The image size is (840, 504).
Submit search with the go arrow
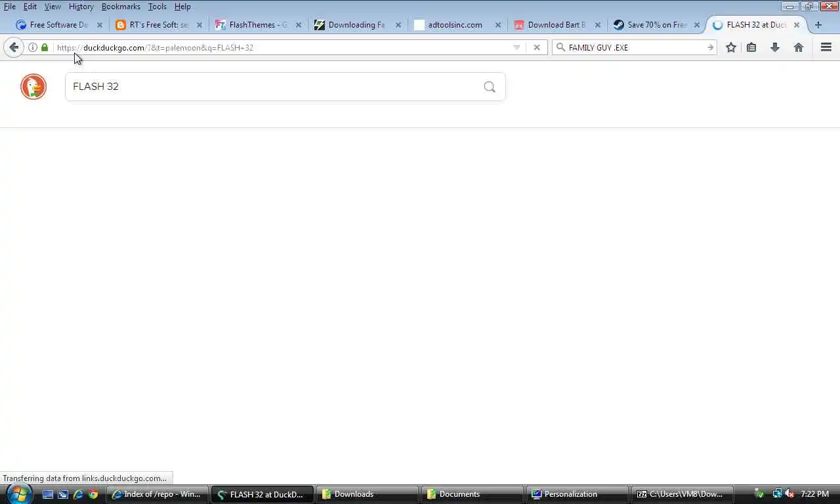coord(710,47)
